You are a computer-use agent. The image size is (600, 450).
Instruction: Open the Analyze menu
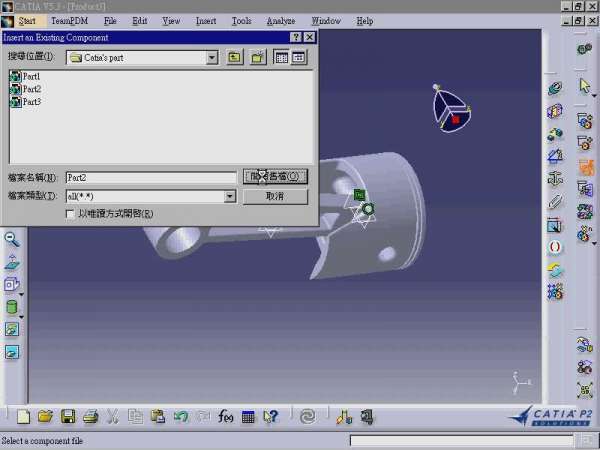[281, 20]
